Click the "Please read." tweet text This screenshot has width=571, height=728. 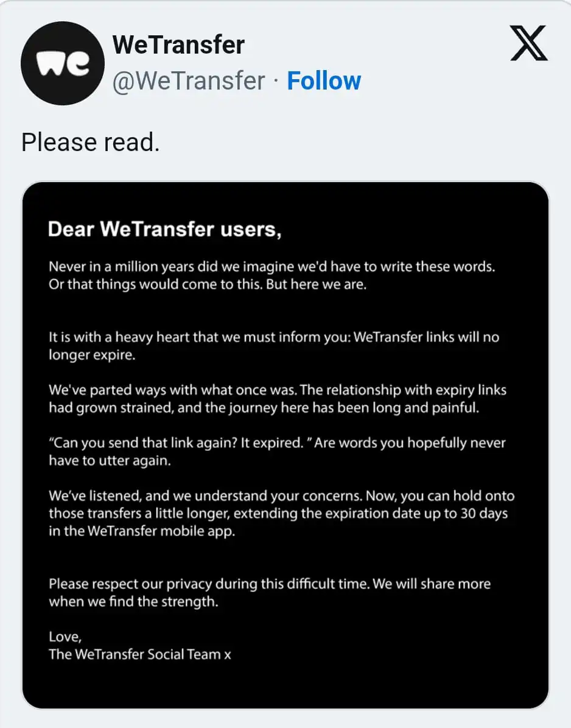point(90,143)
